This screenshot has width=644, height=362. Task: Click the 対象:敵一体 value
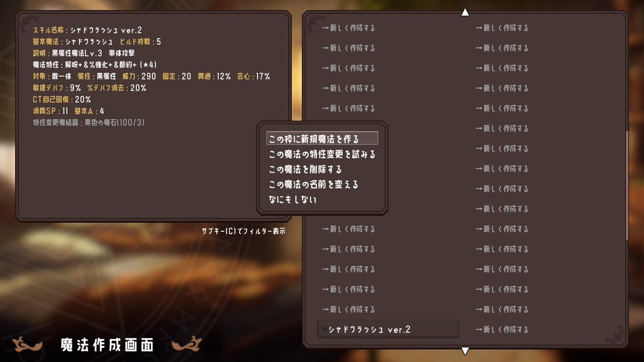(52, 76)
